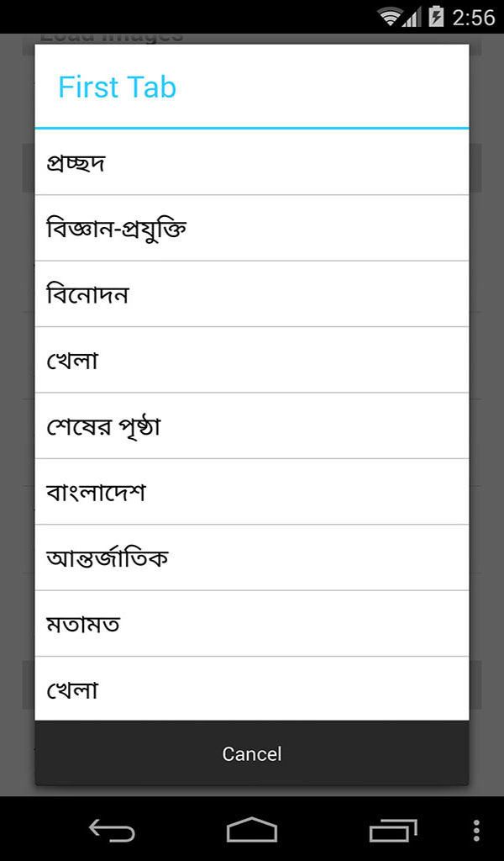This screenshot has width=504, height=861.
Task: Select the আন্তর্জাতিক category
Action: point(251,557)
